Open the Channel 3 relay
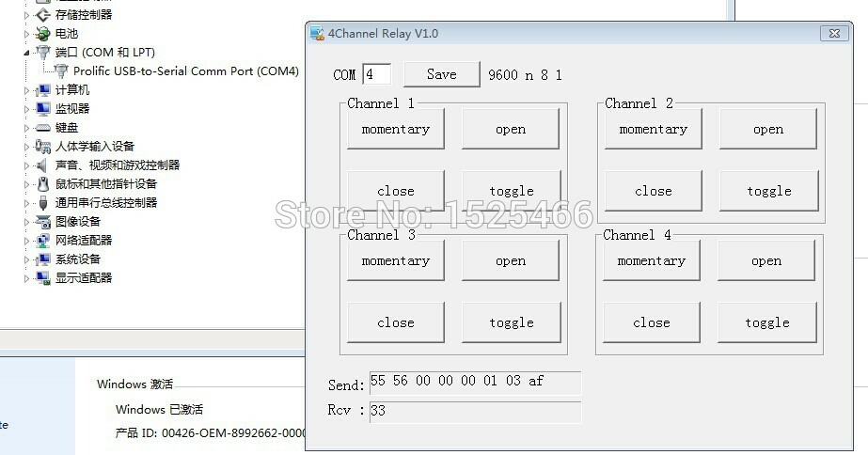Image resolution: width=868 pixels, height=455 pixels. (x=511, y=260)
